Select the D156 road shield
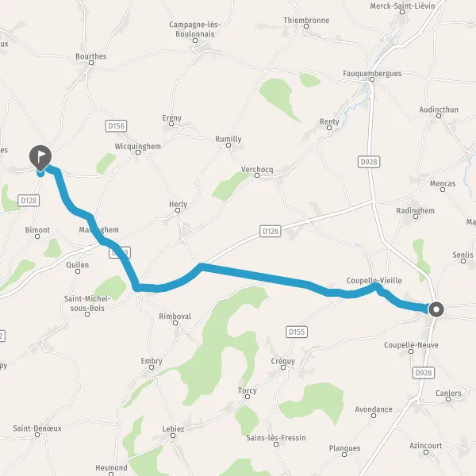Viewport: 476px width, 476px height. [x=117, y=126]
